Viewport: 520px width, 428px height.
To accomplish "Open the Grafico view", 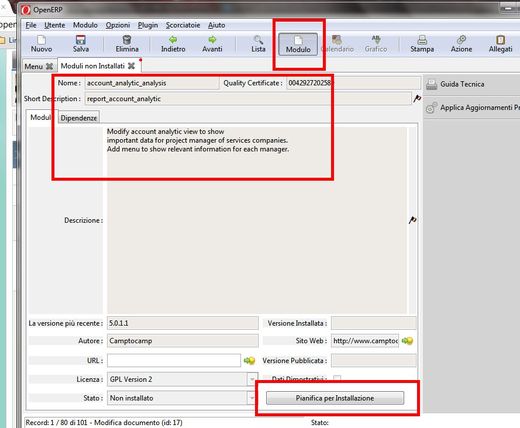I will [376, 44].
